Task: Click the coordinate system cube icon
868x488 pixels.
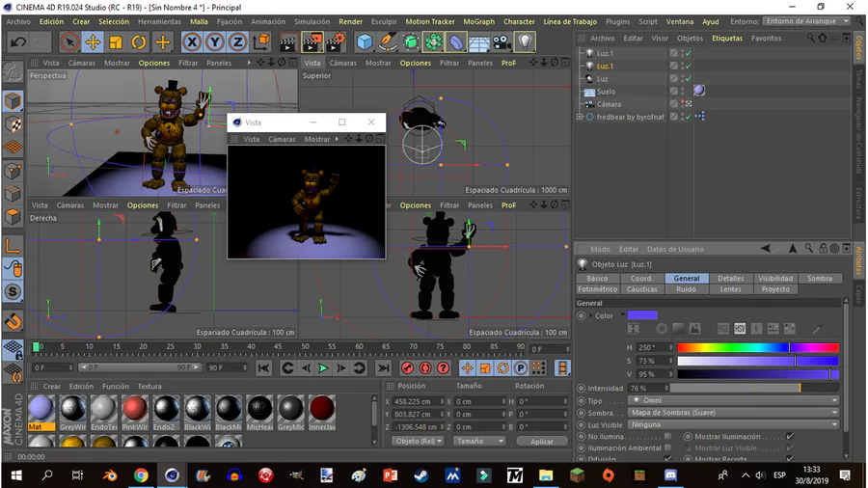Action: point(261,42)
